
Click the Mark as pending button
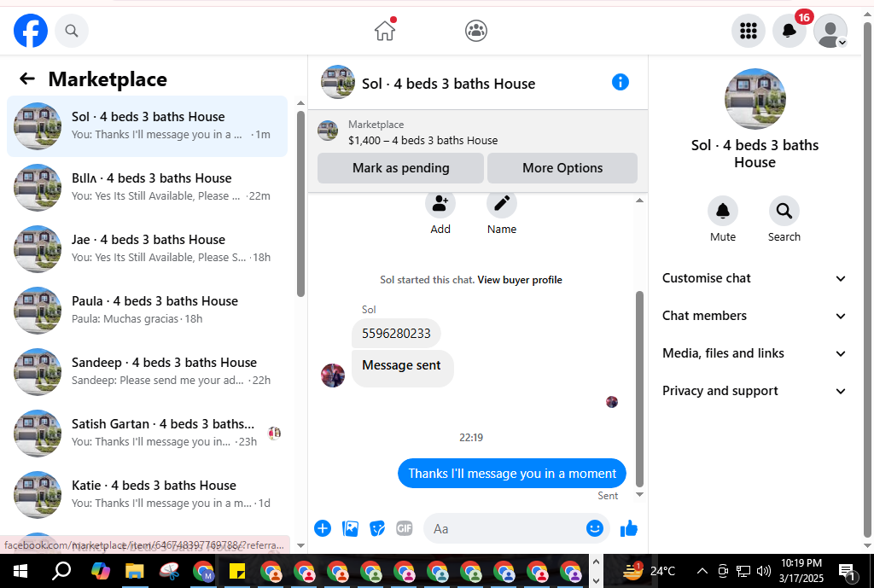401,168
